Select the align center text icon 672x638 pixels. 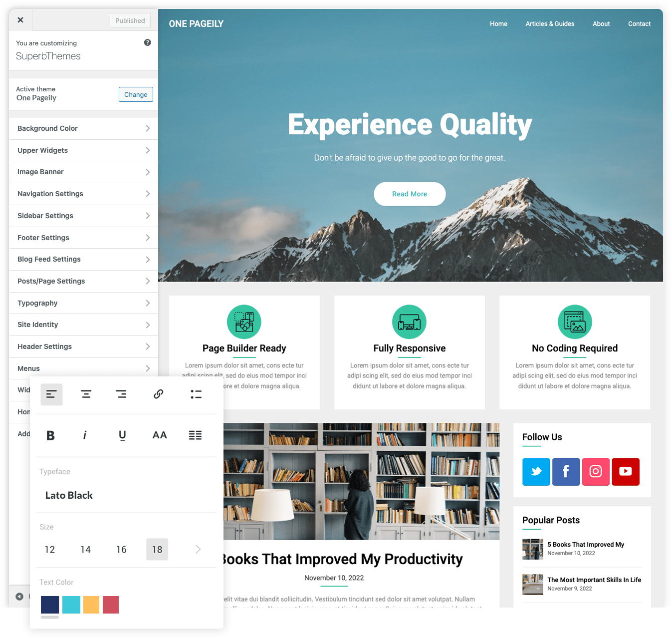[x=86, y=394]
